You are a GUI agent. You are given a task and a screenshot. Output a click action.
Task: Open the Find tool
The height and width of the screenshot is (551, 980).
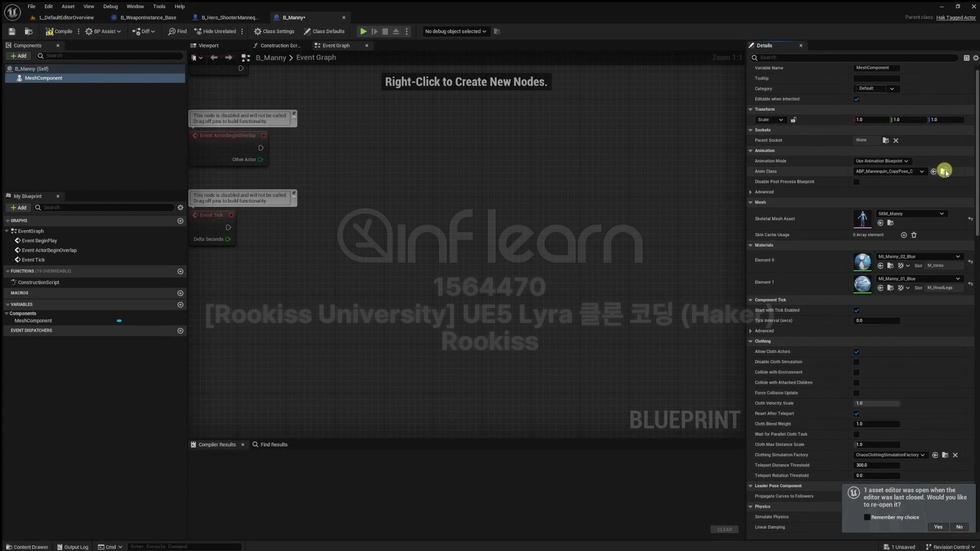pos(177,32)
